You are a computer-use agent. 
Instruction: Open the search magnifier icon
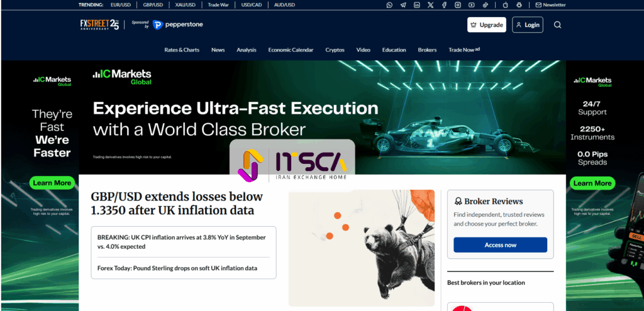tap(557, 25)
